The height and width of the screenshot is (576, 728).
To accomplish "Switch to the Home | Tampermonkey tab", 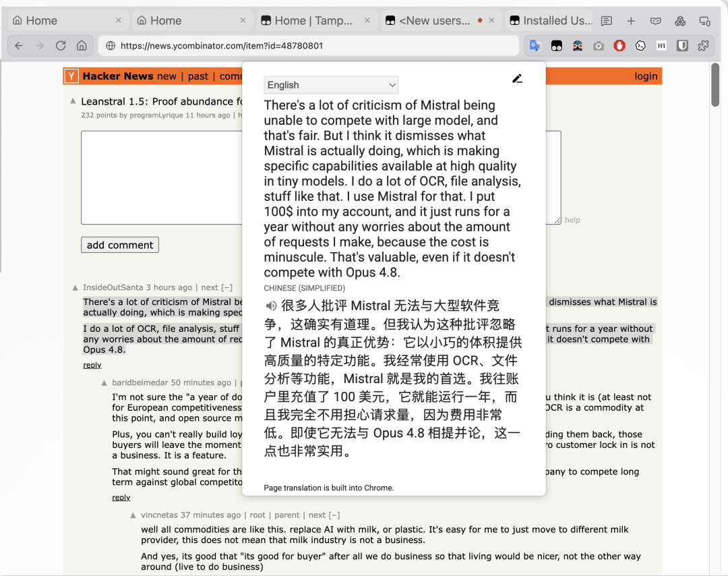I will tap(316, 20).
